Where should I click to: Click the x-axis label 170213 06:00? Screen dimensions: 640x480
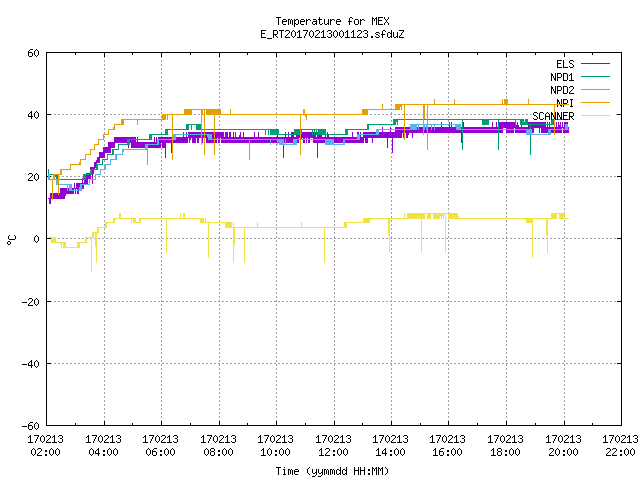[160, 446]
